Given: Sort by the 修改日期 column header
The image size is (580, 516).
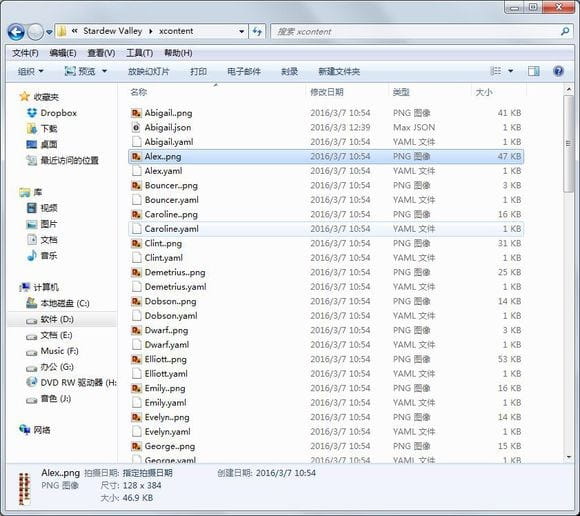Looking at the screenshot, I should (x=326, y=92).
